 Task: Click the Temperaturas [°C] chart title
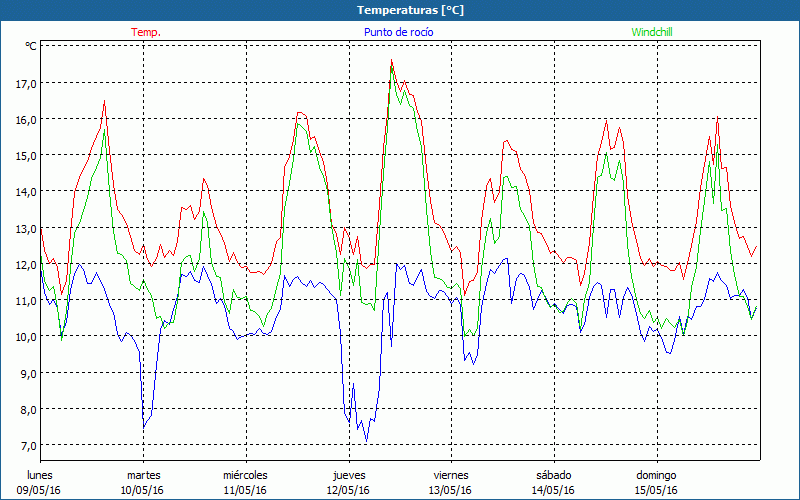[410, 9]
